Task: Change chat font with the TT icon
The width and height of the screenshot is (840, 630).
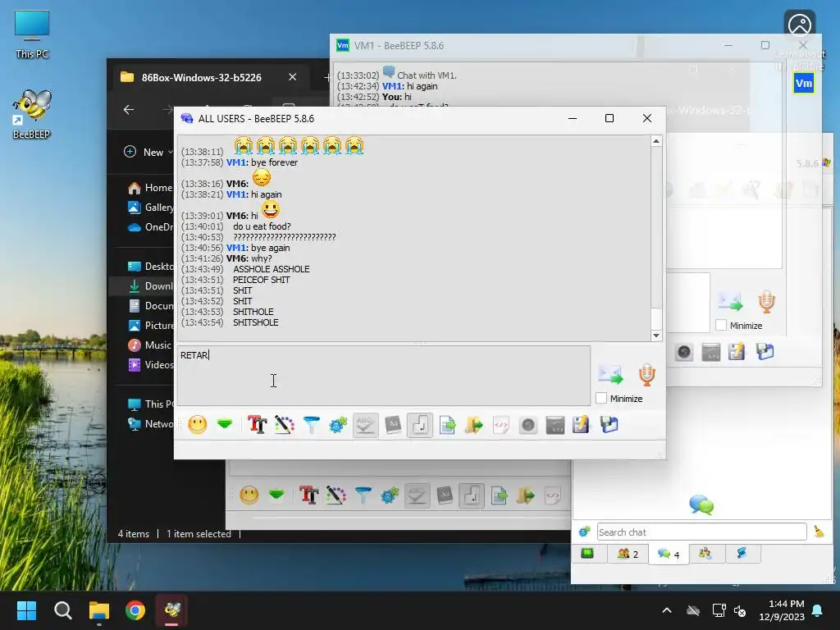Action: pos(257,425)
